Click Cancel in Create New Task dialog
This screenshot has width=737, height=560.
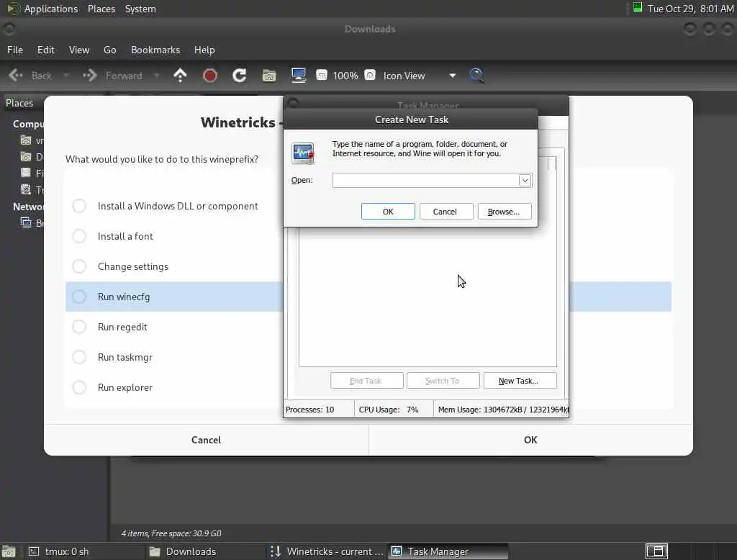445,212
